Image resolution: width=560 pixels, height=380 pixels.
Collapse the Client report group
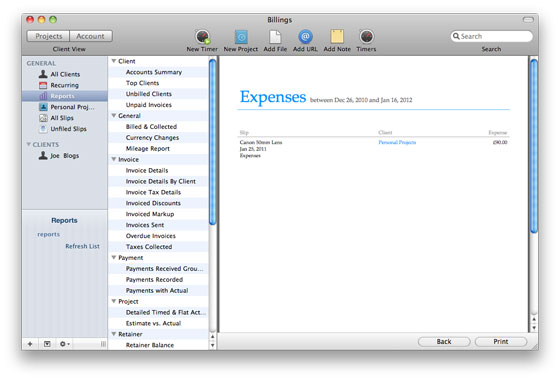[x=114, y=61]
